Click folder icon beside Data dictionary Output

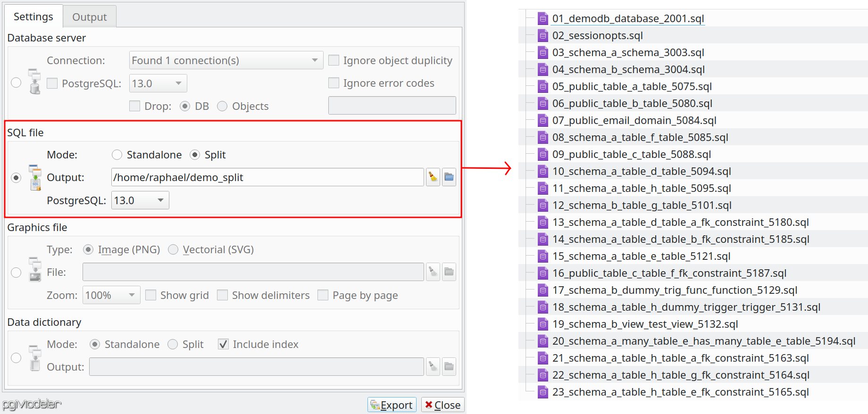click(x=449, y=367)
